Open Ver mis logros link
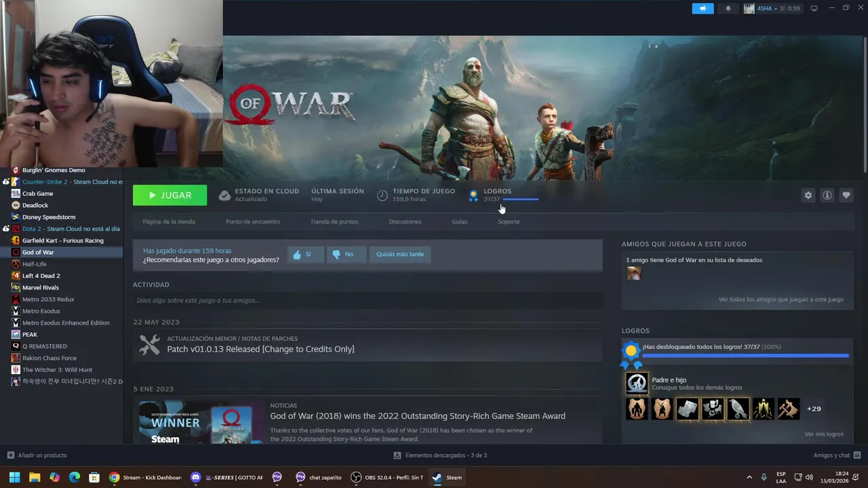Screen dimensions: 868x488 click(x=824, y=434)
